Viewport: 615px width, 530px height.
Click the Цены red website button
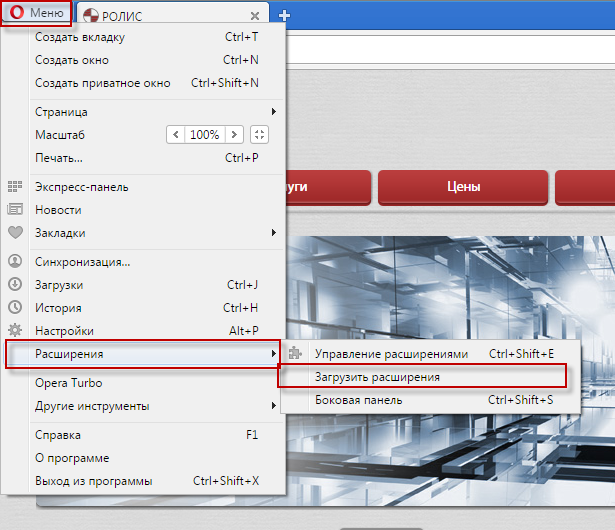point(463,187)
